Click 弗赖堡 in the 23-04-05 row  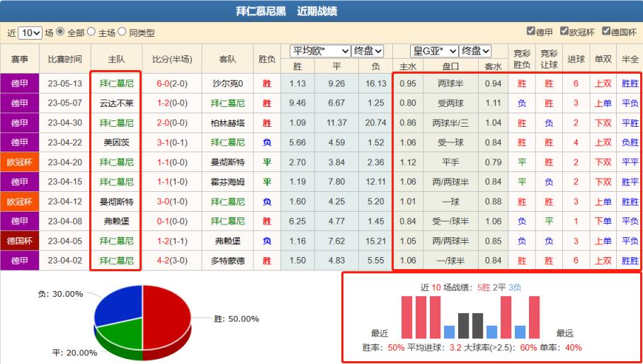pos(227,241)
